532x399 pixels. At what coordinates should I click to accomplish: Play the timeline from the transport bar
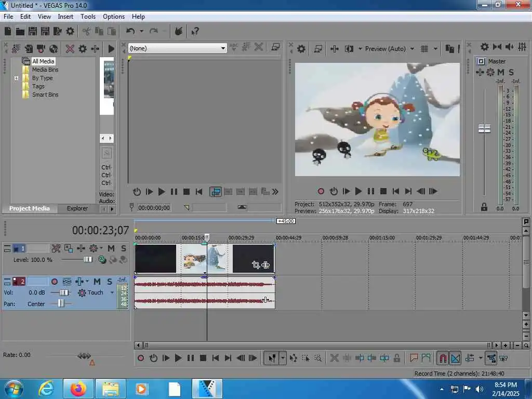(178, 358)
